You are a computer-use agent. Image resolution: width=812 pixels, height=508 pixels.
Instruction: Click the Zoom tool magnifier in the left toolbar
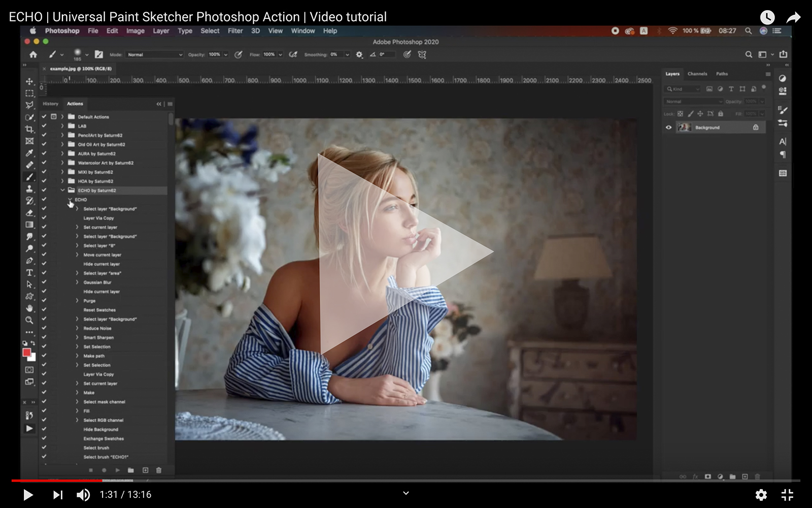click(x=29, y=320)
